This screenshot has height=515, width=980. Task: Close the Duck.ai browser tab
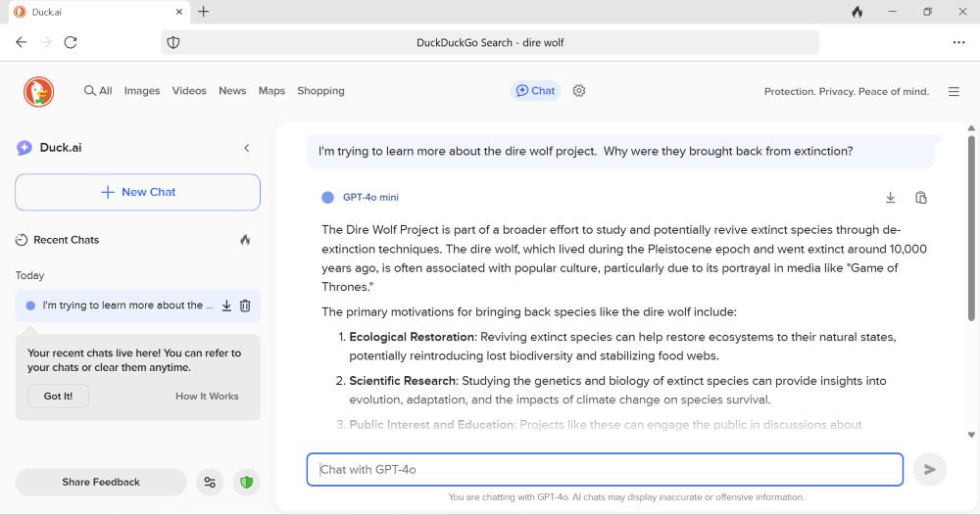[x=178, y=12]
